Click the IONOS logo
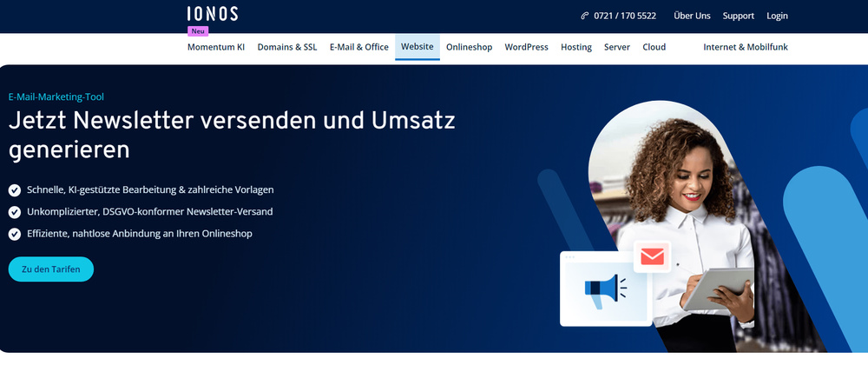Viewport: 868px width, 372px height. point(212,14)
